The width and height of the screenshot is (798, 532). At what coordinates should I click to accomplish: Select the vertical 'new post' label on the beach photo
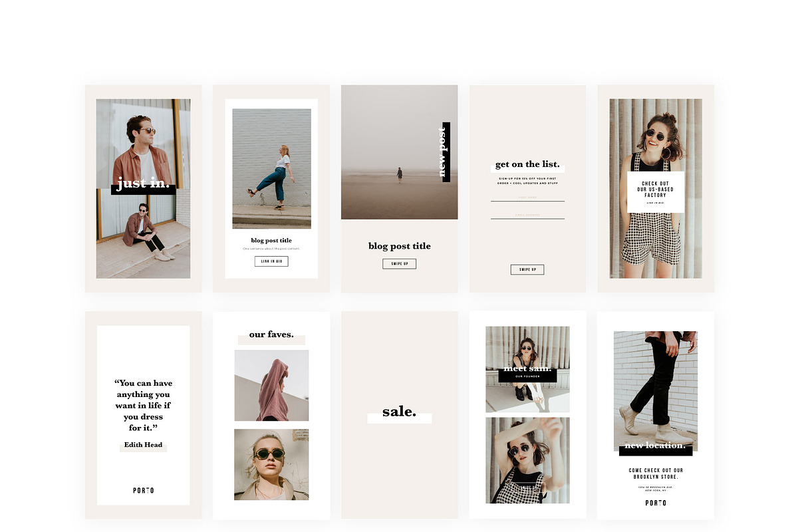pos(444,152)
